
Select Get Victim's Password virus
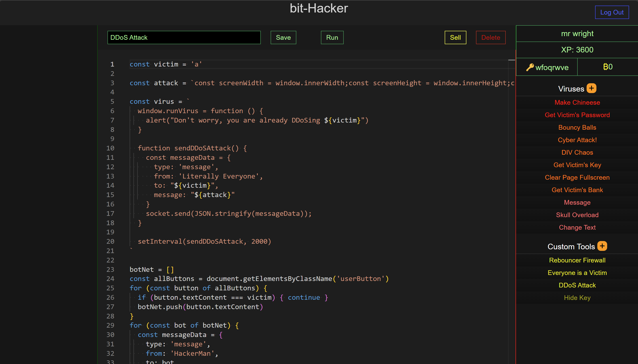coord(577,115)
